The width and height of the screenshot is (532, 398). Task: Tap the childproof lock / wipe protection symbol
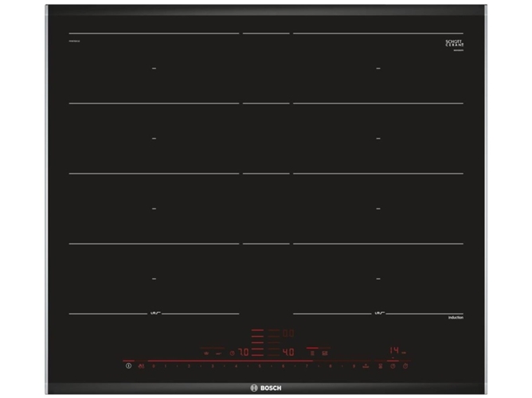pos(141,366)
